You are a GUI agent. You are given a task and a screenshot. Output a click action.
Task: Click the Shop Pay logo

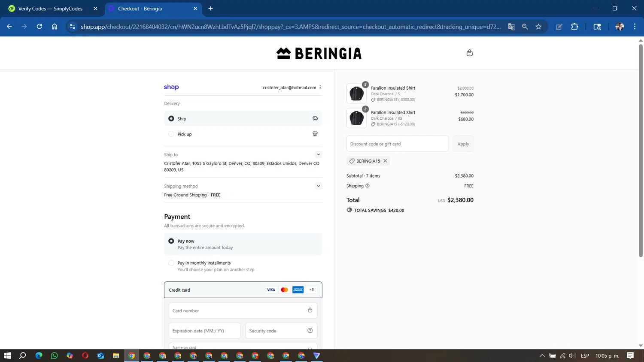click(171, 87)
